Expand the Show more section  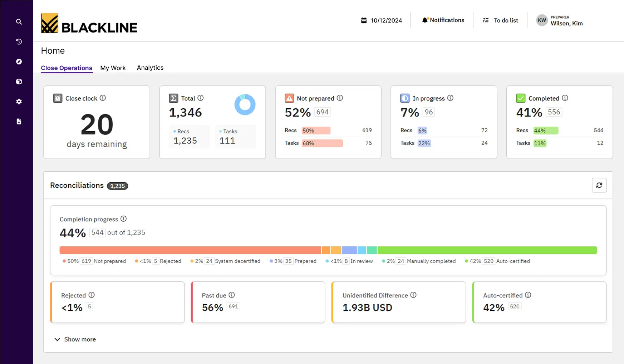point(75,339)
